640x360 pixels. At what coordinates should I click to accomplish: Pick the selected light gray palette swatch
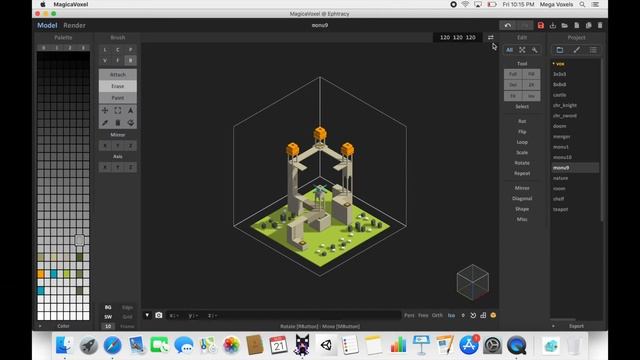[80, 240]
